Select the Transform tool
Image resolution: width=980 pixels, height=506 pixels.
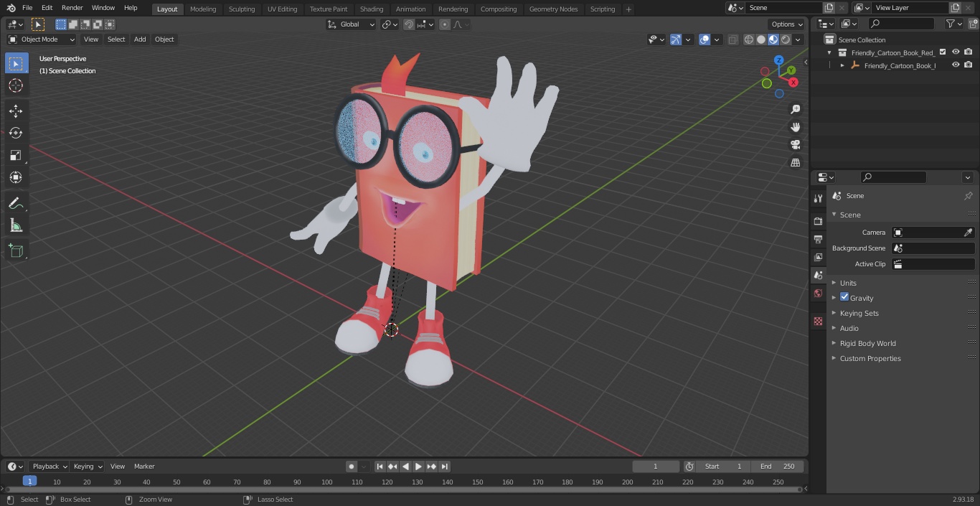tap(16, 177)
